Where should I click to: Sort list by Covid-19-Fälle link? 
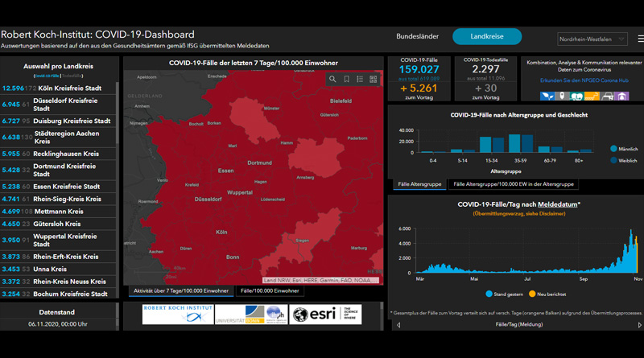click(47, 76)
